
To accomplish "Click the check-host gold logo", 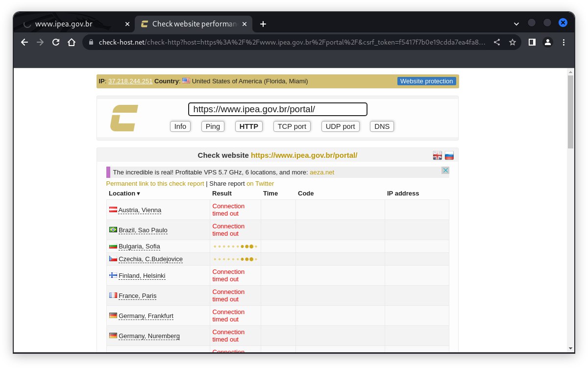I will pyautogui.click(x=124, y=118).
